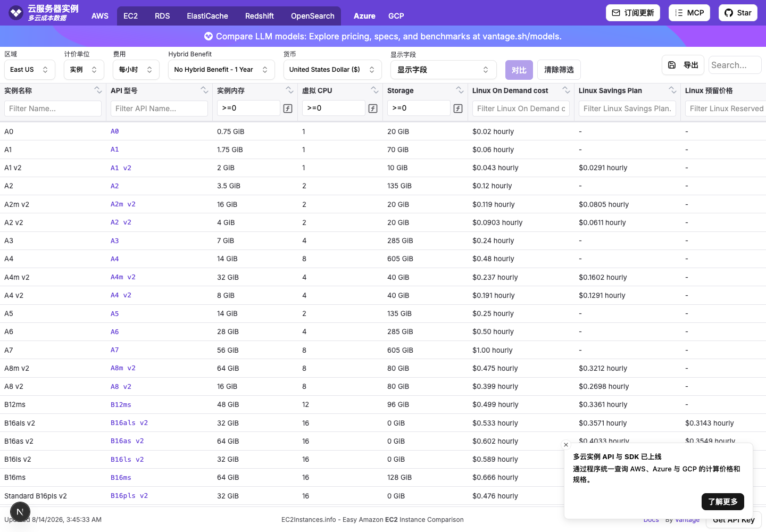Viewport: 766px width, 532px height.
Task: Open the MCP list button
Action: tap(689, 13)
